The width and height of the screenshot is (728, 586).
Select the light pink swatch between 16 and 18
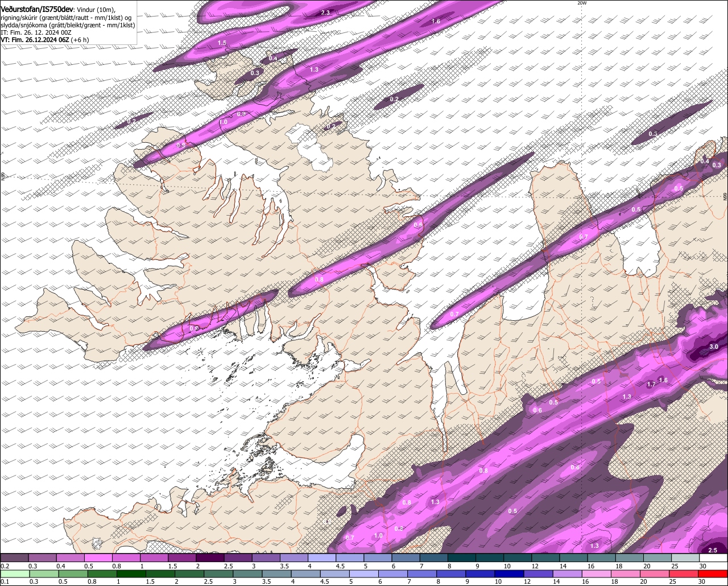pyautogui.click(x=595, y=573)
